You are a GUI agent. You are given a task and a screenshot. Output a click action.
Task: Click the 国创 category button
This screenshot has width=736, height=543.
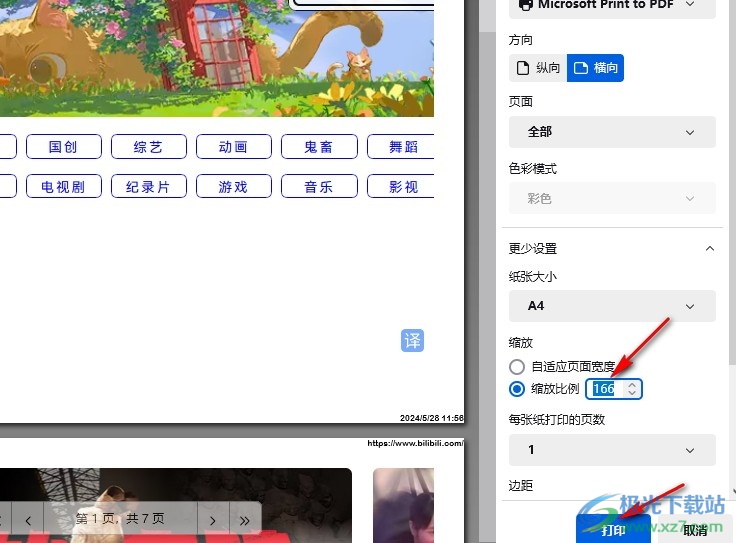[x=63, y=147]
